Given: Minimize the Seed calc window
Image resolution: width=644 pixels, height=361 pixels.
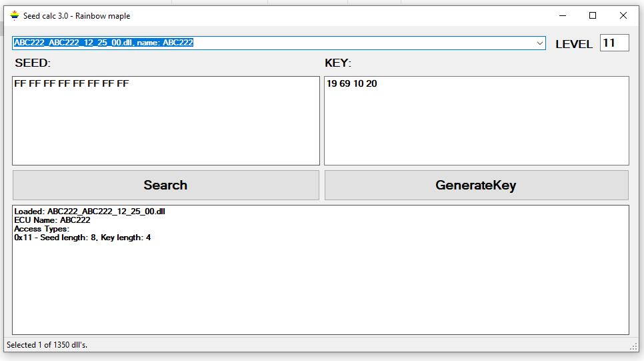Looking at the screenshot, I should (561, 15).
